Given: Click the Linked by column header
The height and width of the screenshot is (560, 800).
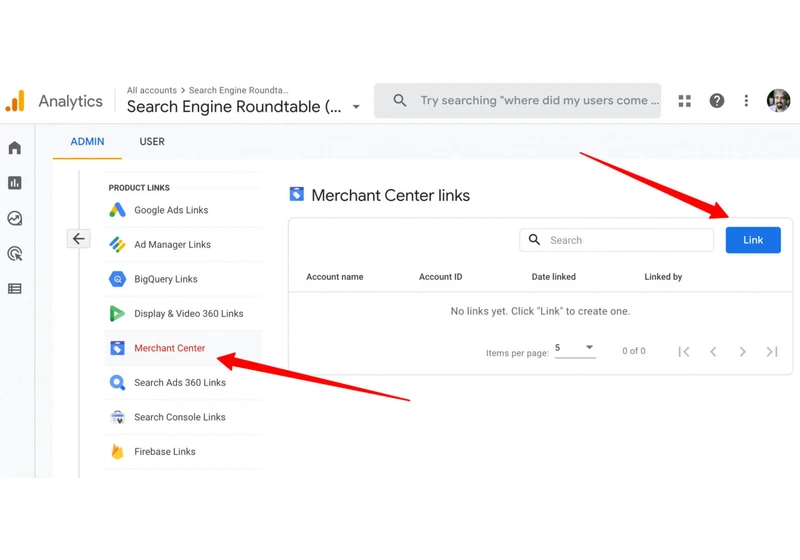Looking at the screenshot, I should click(663, 277).
